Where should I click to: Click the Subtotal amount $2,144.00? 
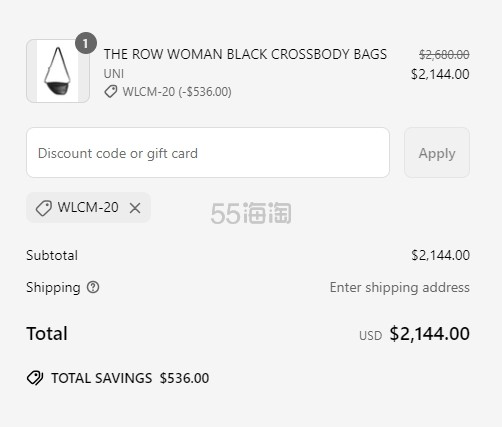[440, 255]
